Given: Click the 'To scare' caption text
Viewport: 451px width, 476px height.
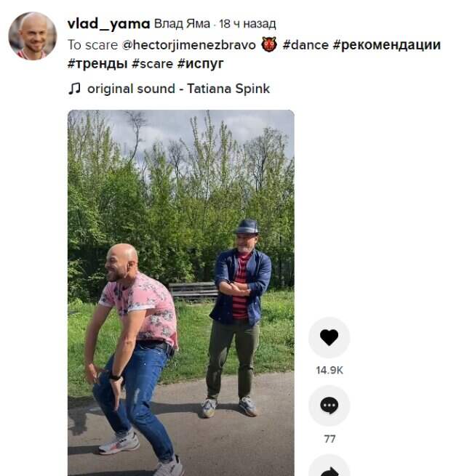Looking at the screenshot, I should (x=92, y=45).
